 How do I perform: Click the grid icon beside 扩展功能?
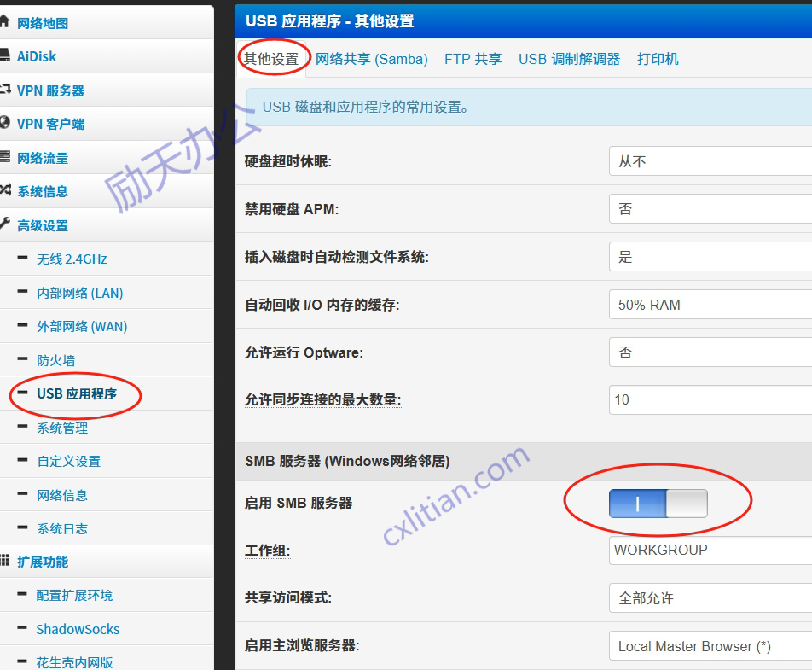(x=4, y=561)
